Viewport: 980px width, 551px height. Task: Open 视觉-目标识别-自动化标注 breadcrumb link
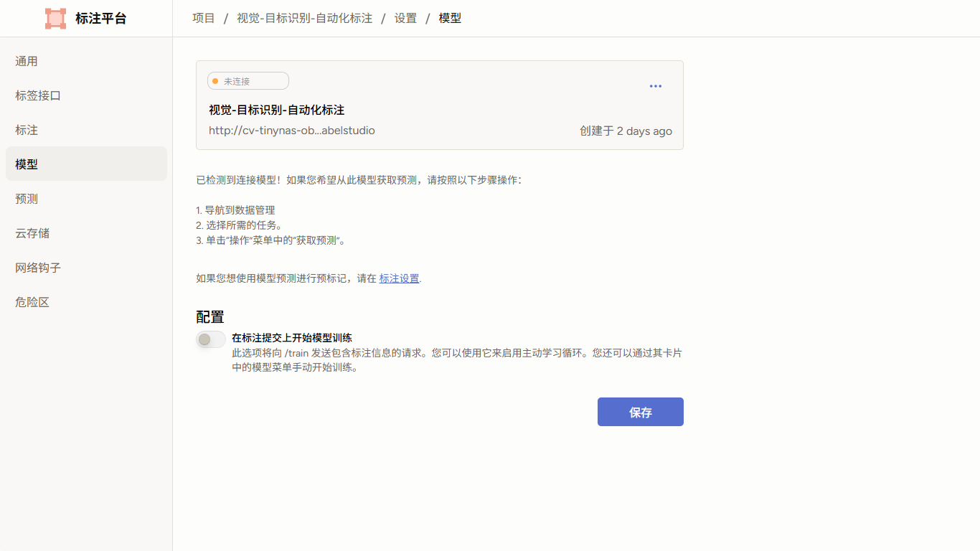pos(305,19)
